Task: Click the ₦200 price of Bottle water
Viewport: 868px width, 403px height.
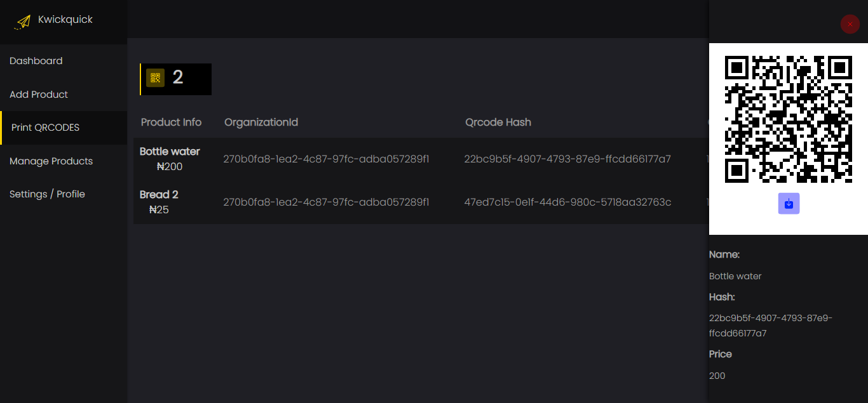Action: pos(170,167)
